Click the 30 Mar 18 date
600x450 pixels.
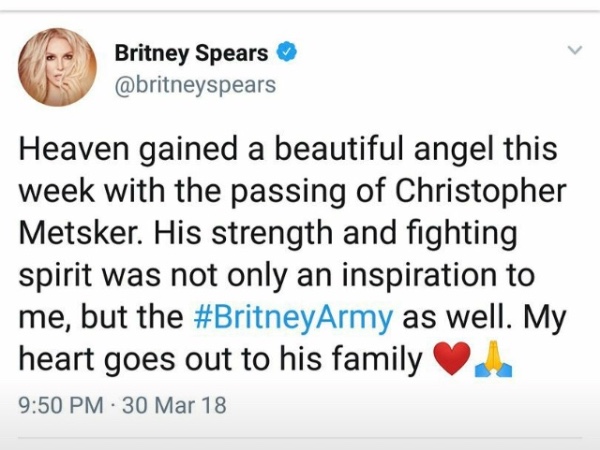(174, 405)
